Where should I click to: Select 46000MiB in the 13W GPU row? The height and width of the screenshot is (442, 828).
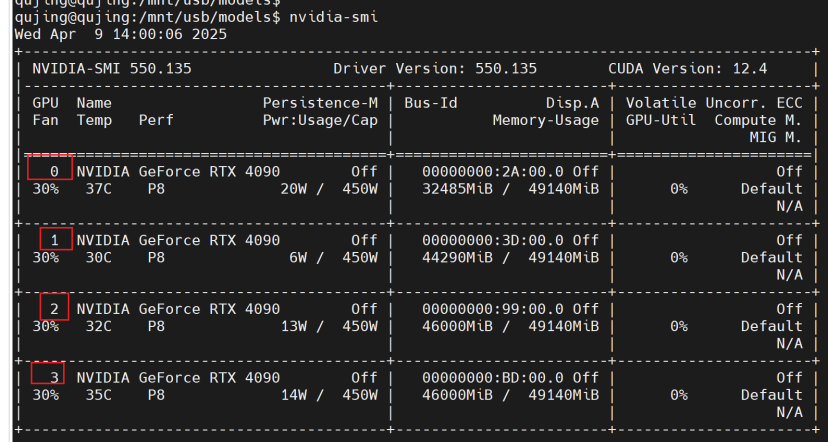457,326
